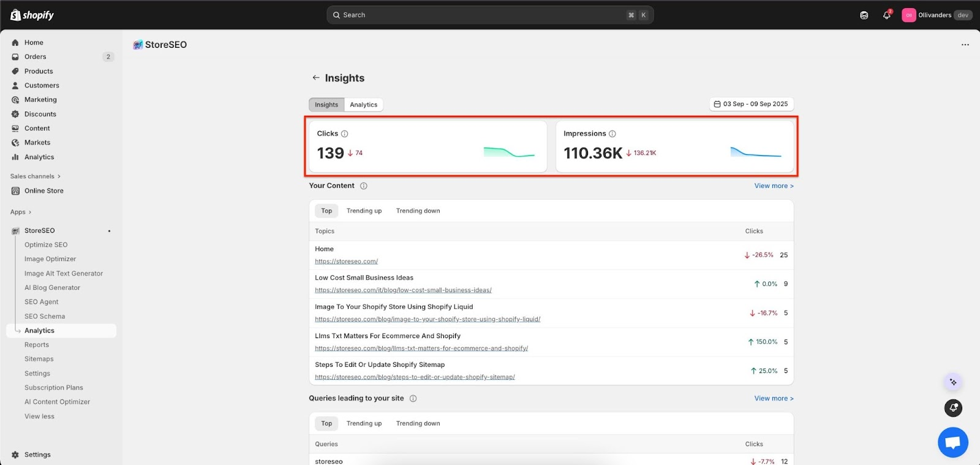Click the Orders count badge 2
The height and width of the screenshot is (465, 980).
click(108, 57)
